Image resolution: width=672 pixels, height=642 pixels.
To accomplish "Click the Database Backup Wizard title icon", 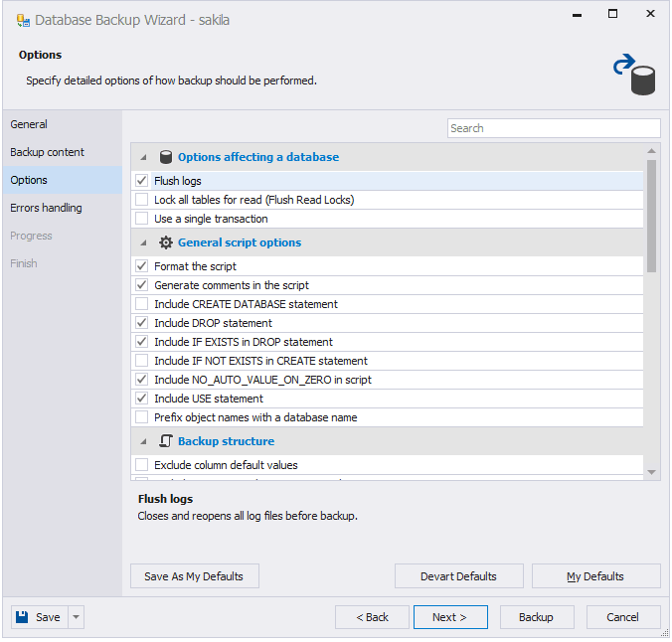I will tap(23, 21).
